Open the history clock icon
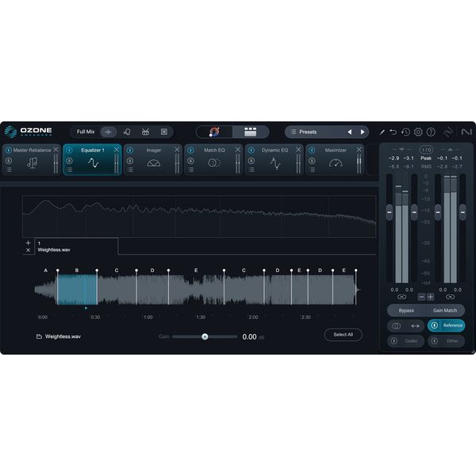Viewport: 476px width, 476px height. click(x=405, y=132)
